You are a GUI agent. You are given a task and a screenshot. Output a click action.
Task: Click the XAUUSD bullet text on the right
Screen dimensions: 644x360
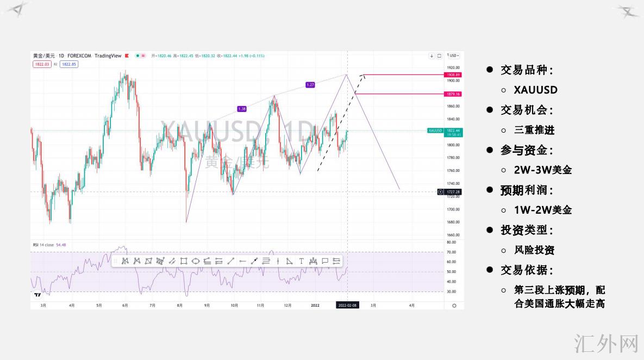535,90
